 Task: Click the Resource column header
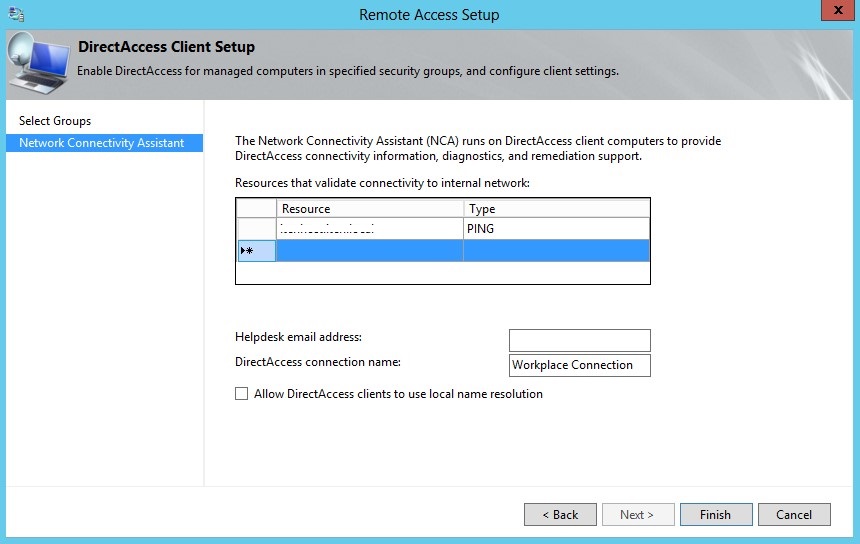pyautogui.click(x=369, y=209)
